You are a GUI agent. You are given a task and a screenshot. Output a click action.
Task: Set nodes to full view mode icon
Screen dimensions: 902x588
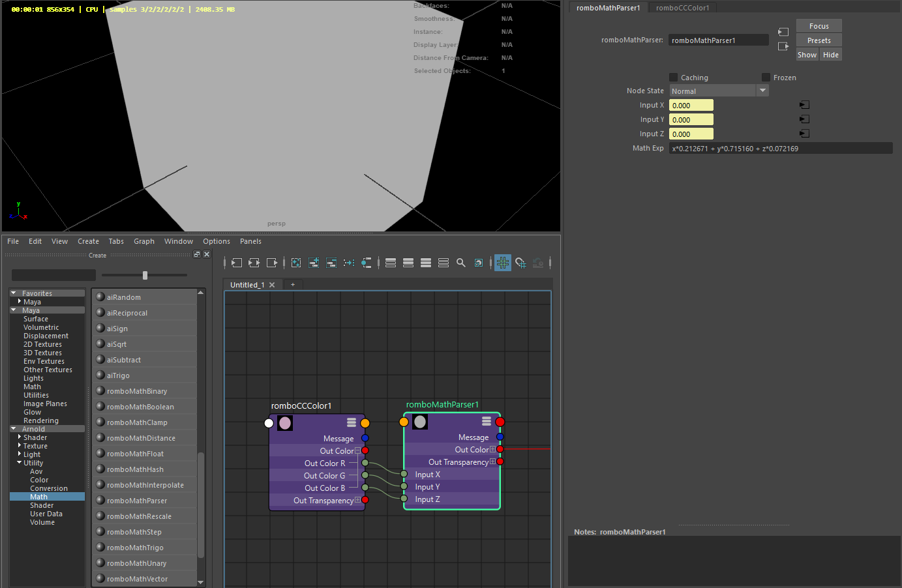tap(426, 263)
